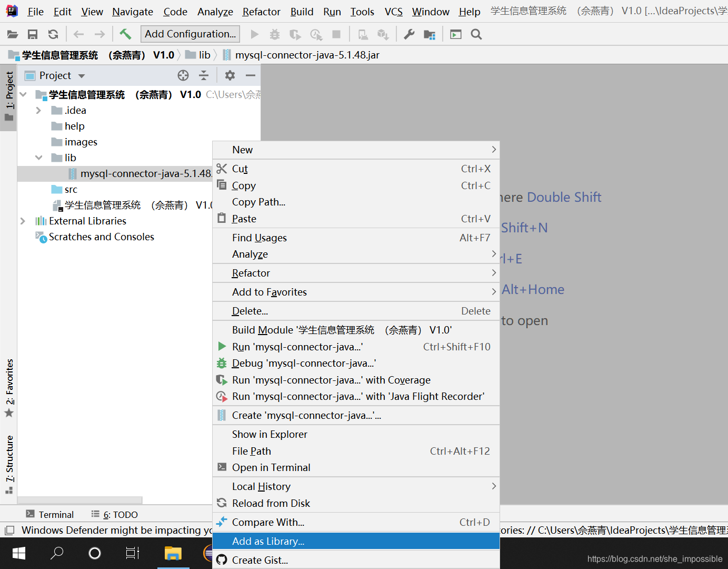Toggle tool window bars icon in status bar
The height and width of the screenshot is (569, 728).
click(x=9, y=531)
